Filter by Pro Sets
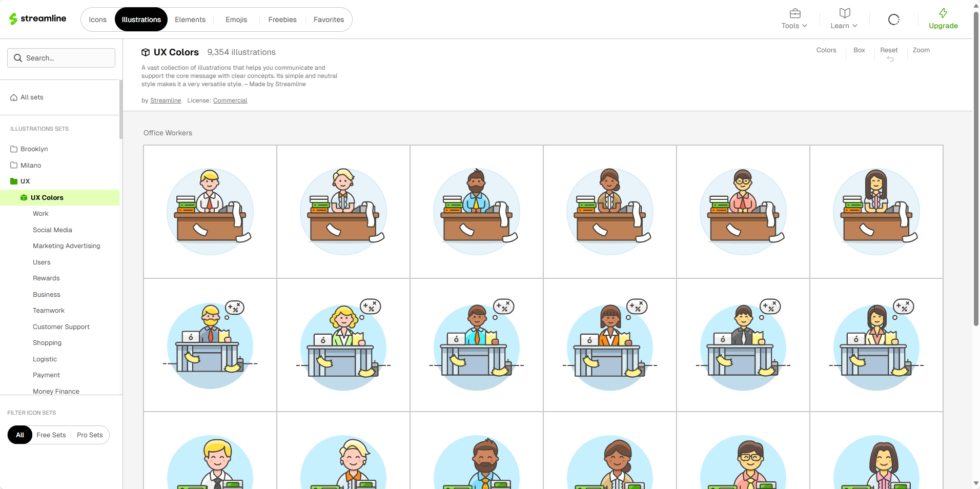This screenshot has width=980, height=489. click(90, 435)
